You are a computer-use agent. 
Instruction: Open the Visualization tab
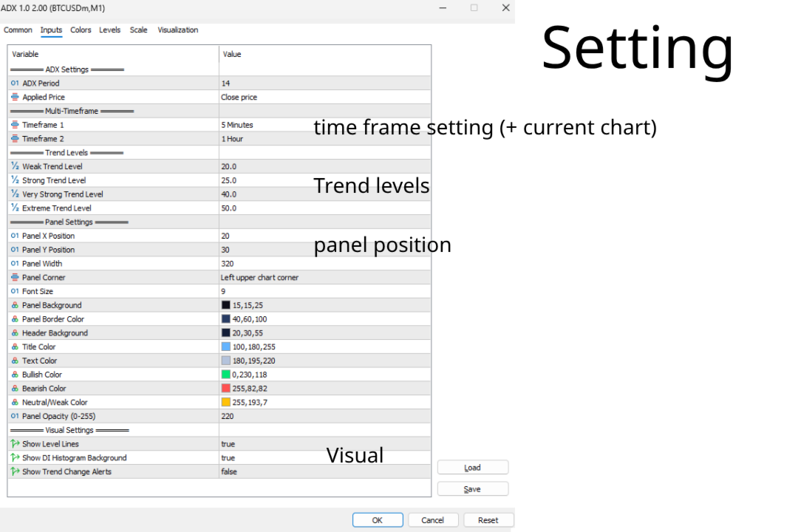[178, 30]
